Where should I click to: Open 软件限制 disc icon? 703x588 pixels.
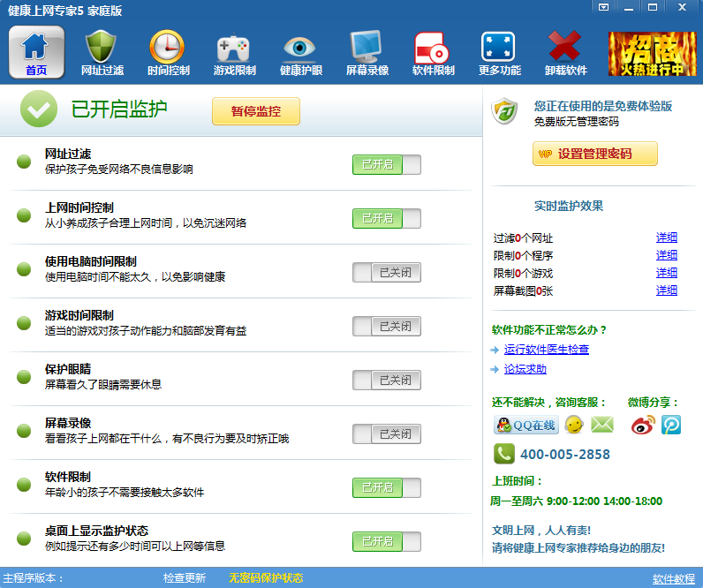[433, 52]
